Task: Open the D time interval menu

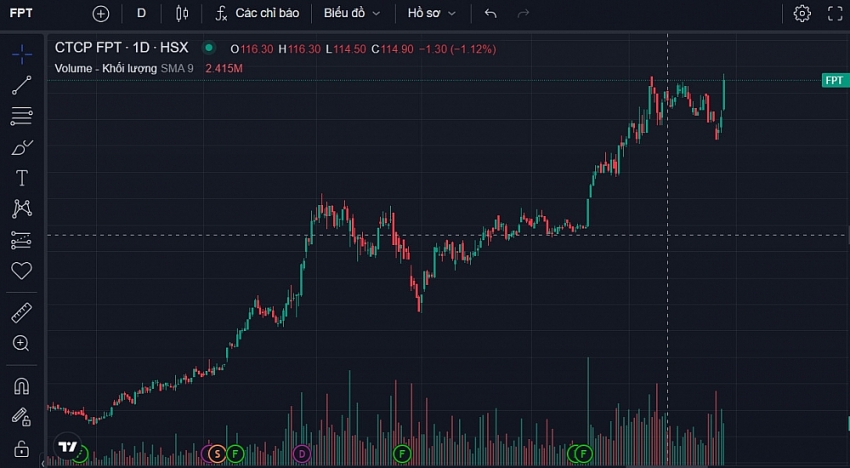Action: (141, 14)
